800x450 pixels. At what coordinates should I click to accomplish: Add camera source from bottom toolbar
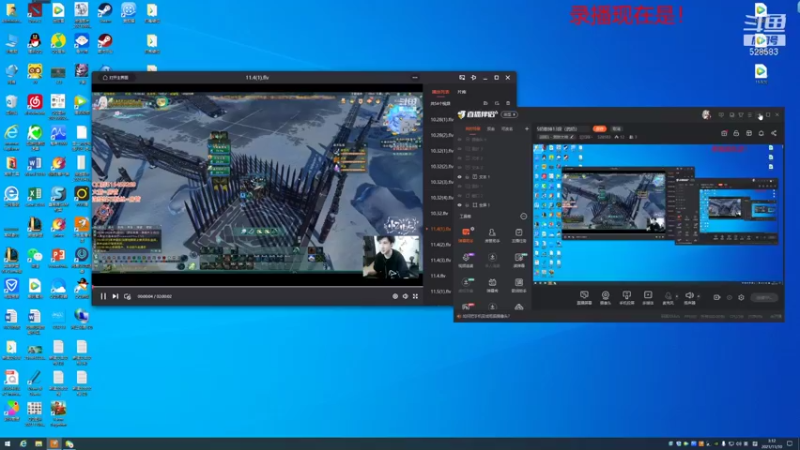[x=605, y=297]
